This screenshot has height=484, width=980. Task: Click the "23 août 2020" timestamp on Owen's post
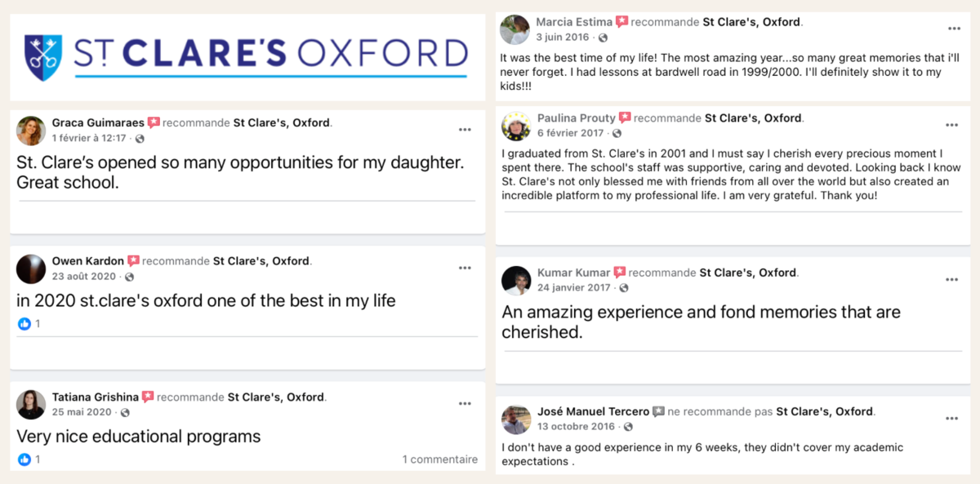84,277
